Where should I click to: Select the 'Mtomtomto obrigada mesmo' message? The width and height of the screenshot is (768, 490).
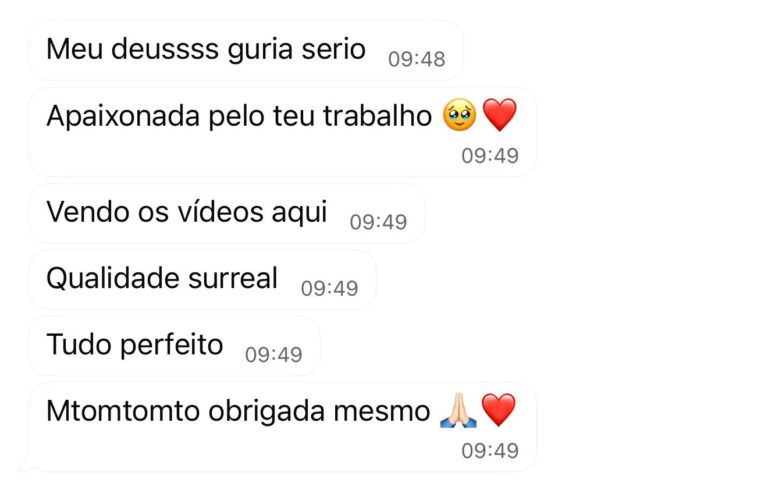coord(283,427)
